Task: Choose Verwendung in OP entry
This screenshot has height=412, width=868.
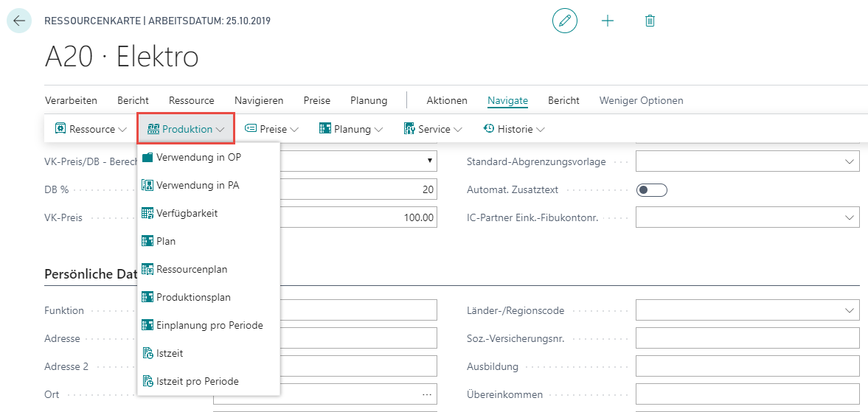Action: [209, 158]
